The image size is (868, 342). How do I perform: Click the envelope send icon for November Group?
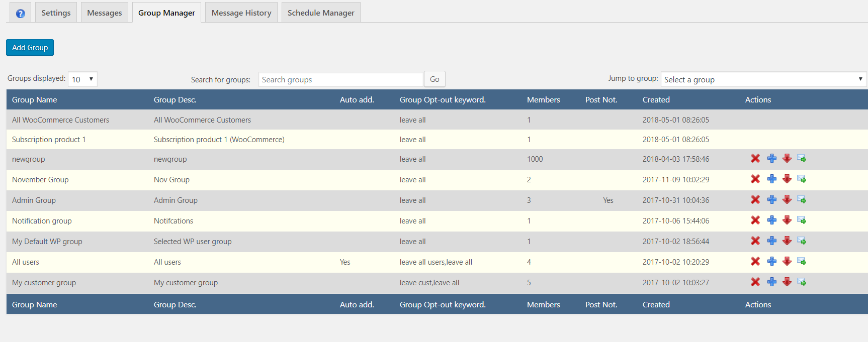802,179
